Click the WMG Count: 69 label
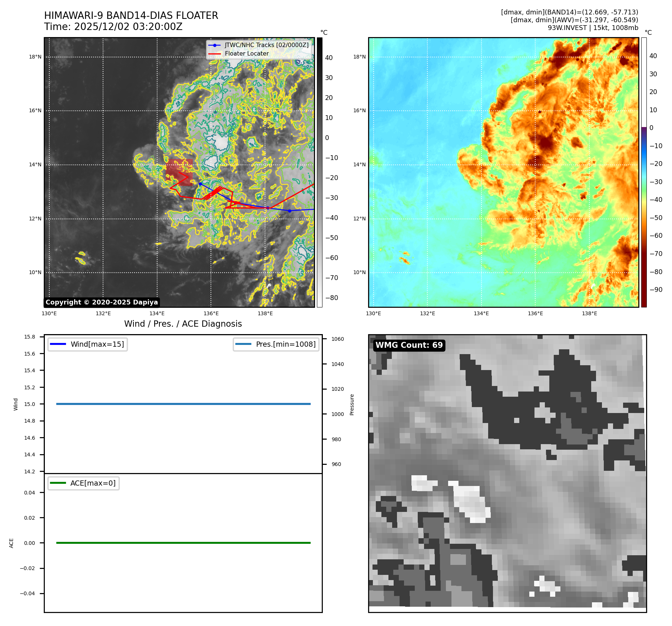672x626 pixels. click(x=409, y=345)
